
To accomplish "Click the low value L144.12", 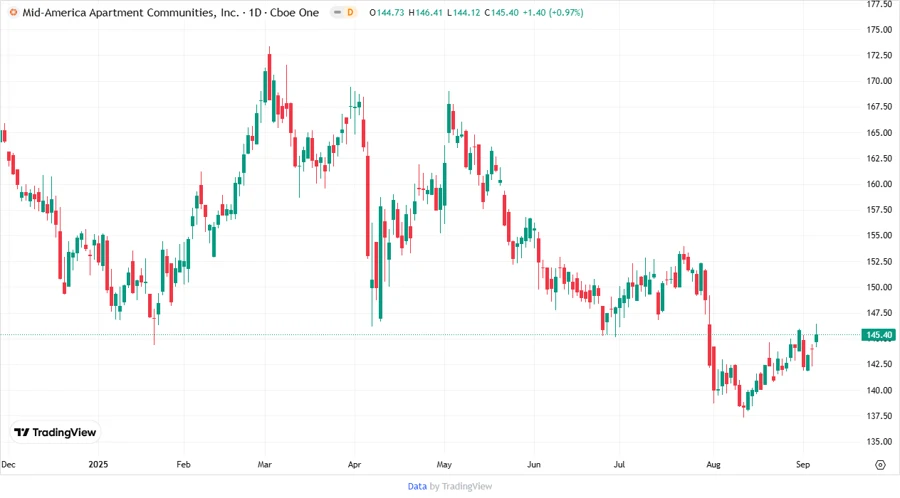I will coord(463,13).
